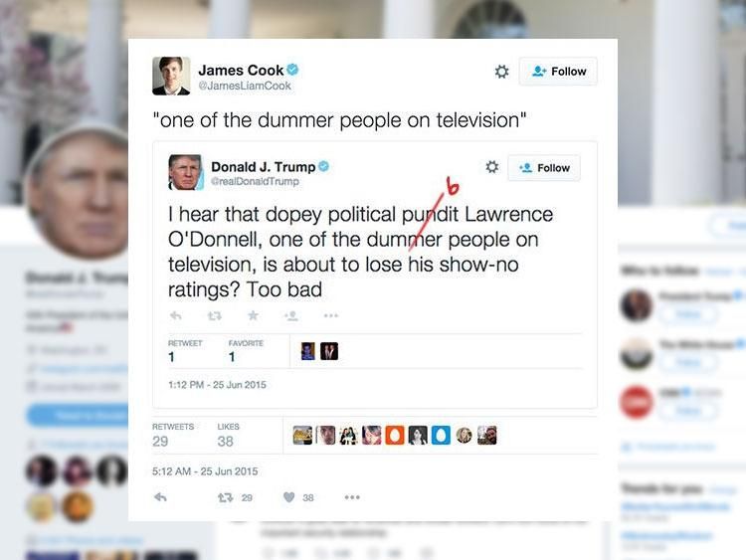This screenshot has height=560, width=746.
Task: Open the @realDonaldTrump handle link
Action: click(x=255, y=181)
